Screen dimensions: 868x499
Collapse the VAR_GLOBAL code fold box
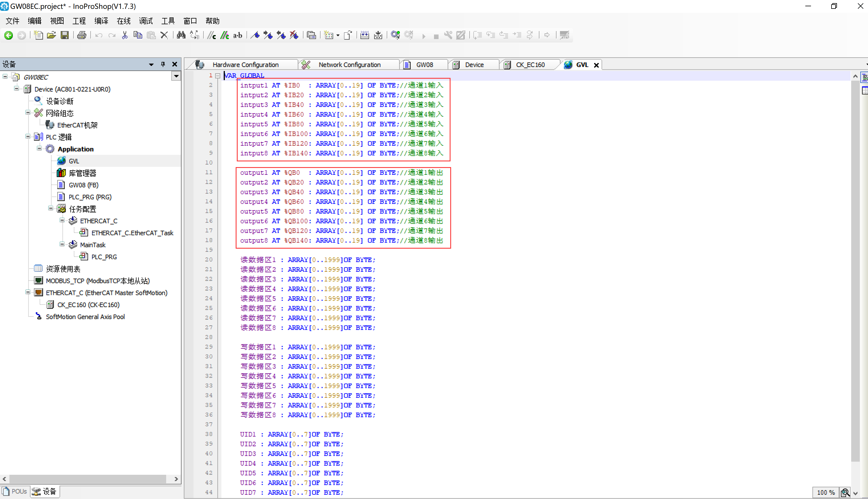(x=217, y=76)
